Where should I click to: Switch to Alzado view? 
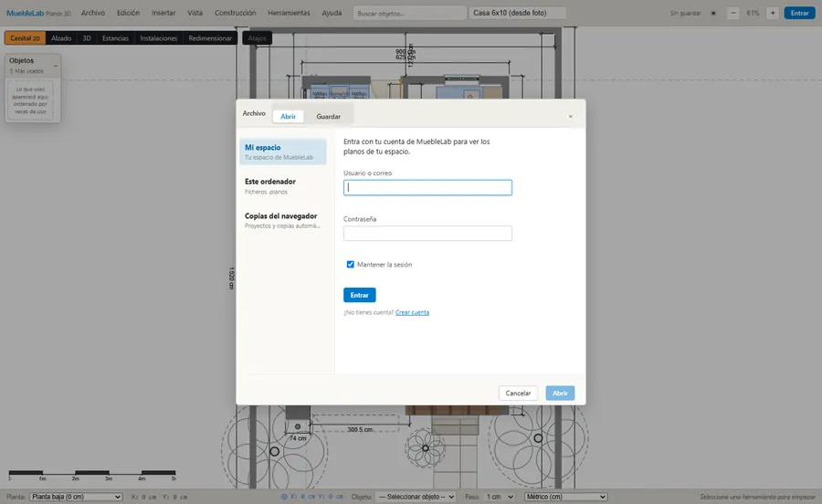[x=61, y=38]
